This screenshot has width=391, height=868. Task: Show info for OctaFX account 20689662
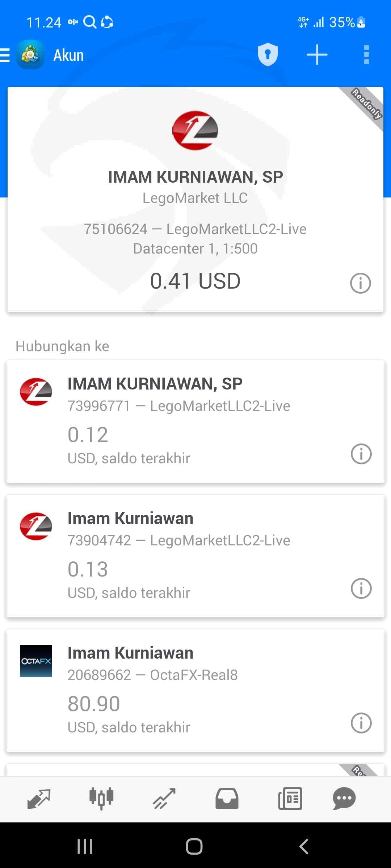[361, 723]
